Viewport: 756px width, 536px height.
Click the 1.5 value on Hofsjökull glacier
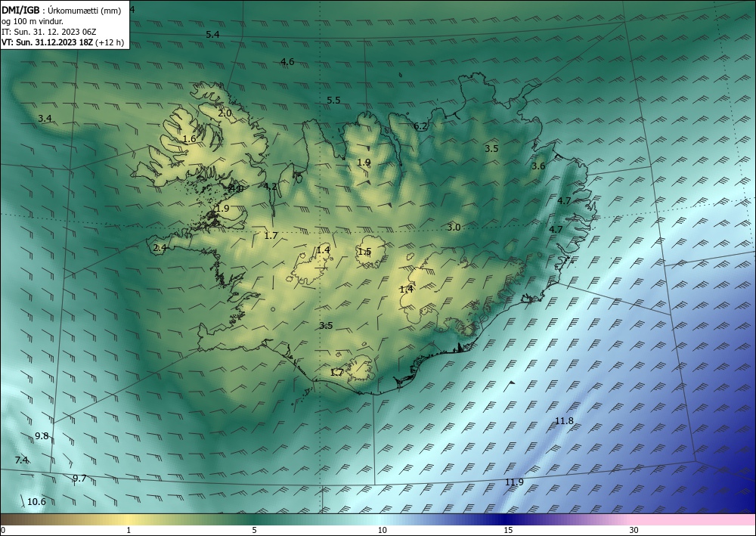(364, 252)
